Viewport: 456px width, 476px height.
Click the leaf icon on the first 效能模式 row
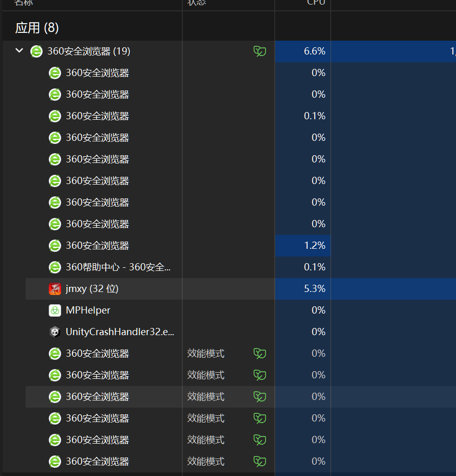pos(260,354)
